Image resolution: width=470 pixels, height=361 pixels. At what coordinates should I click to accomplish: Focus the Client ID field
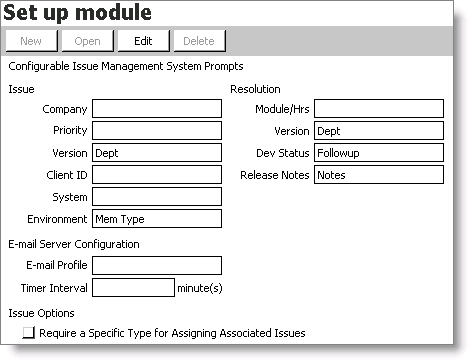[157, 175]
